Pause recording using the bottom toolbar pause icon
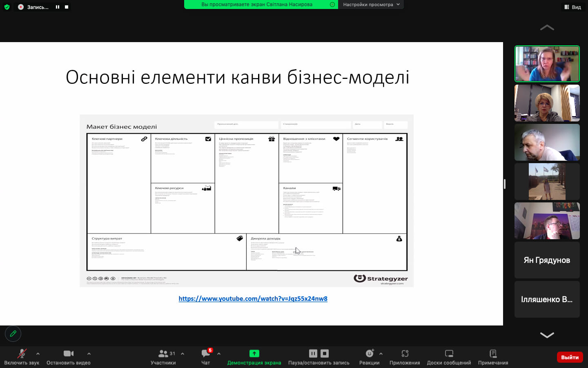 pyautogui.click(x=313, y=353)
